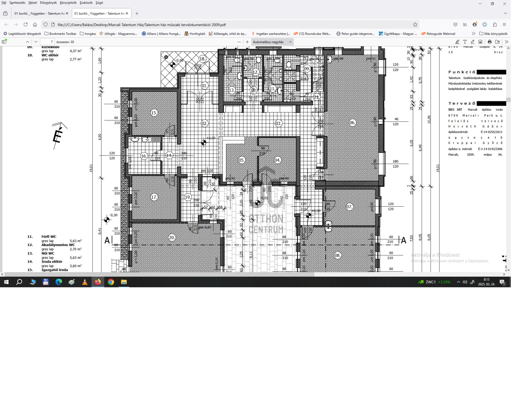Viewport: 532px width, 399px height.
Task: Zoom out with the minus button
Action: (239, 42)
